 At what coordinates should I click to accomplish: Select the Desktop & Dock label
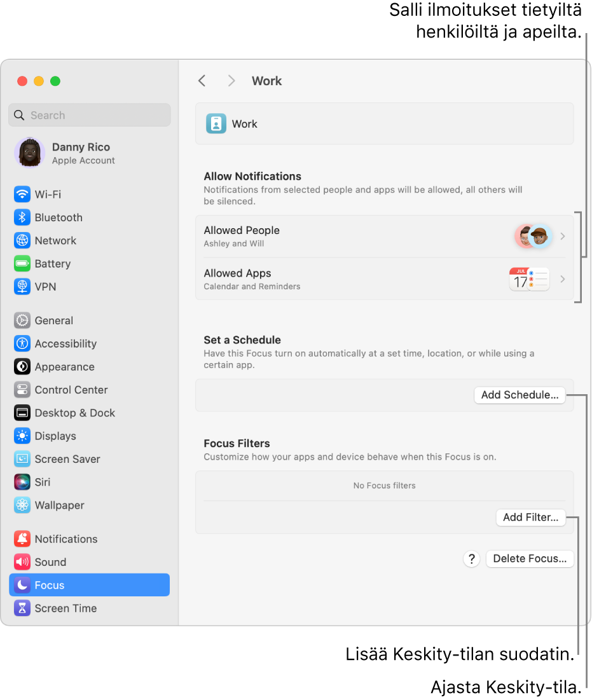tap(75, 413)
